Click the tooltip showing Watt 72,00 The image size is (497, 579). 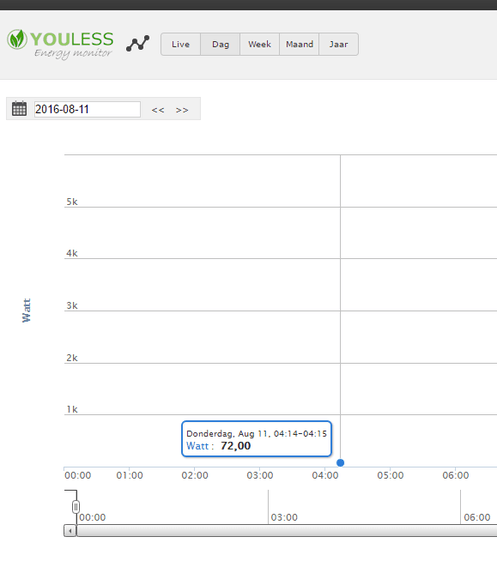click(x=257, y=439)
